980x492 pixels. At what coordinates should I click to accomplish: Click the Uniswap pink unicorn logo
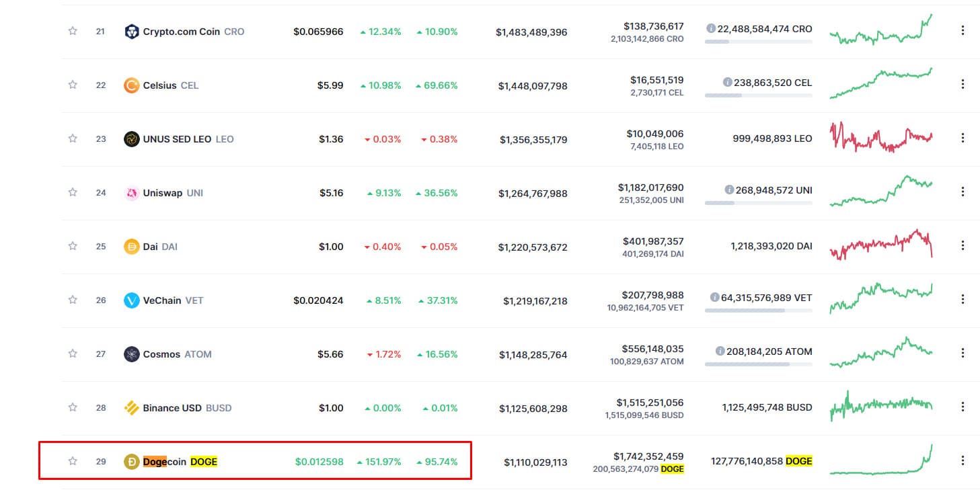(x=132, y=193)
